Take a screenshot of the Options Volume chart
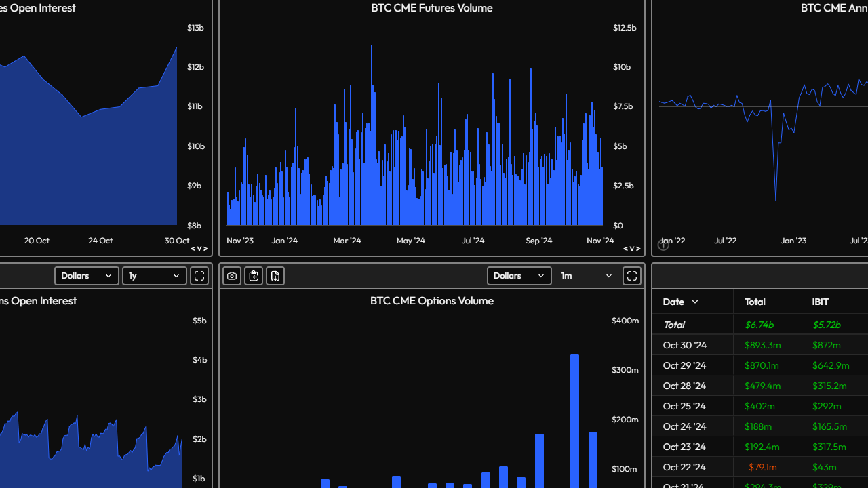Viewport: 868px width, 488px height. pos(232,276)
